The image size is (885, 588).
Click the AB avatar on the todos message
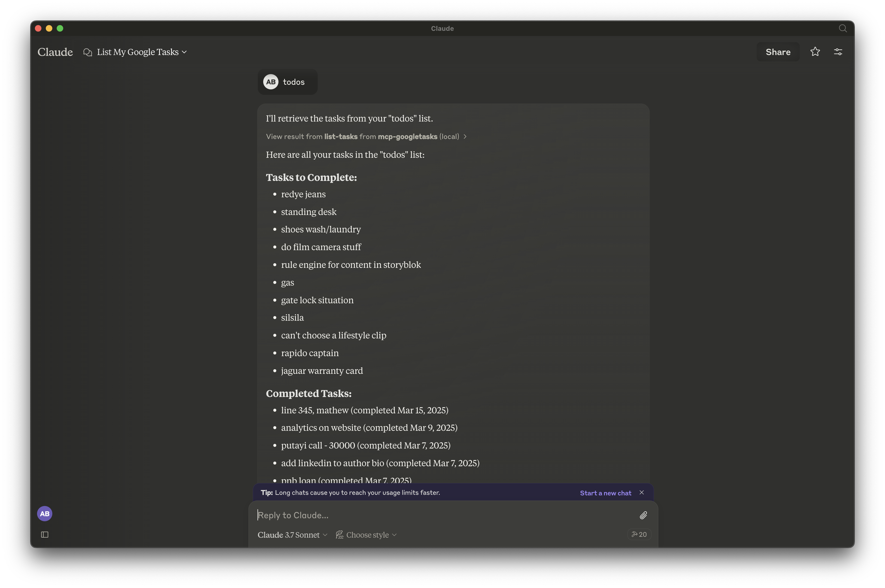click(x=271, y=82)
